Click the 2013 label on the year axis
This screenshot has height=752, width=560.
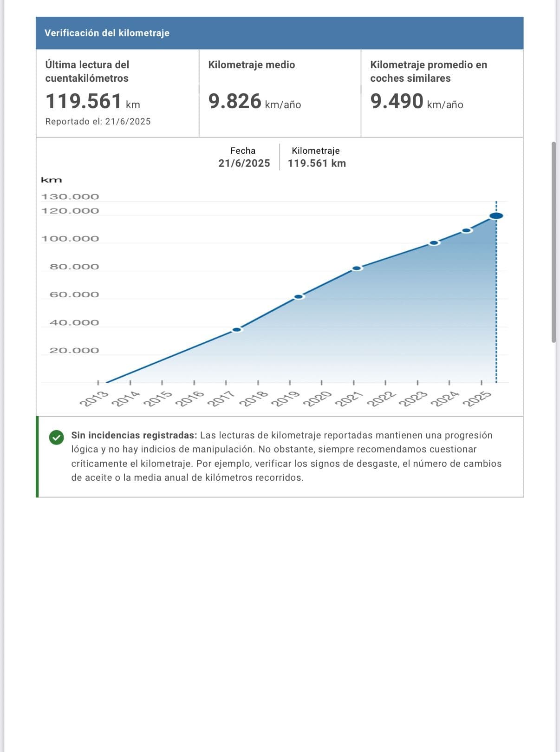point(94,399)
